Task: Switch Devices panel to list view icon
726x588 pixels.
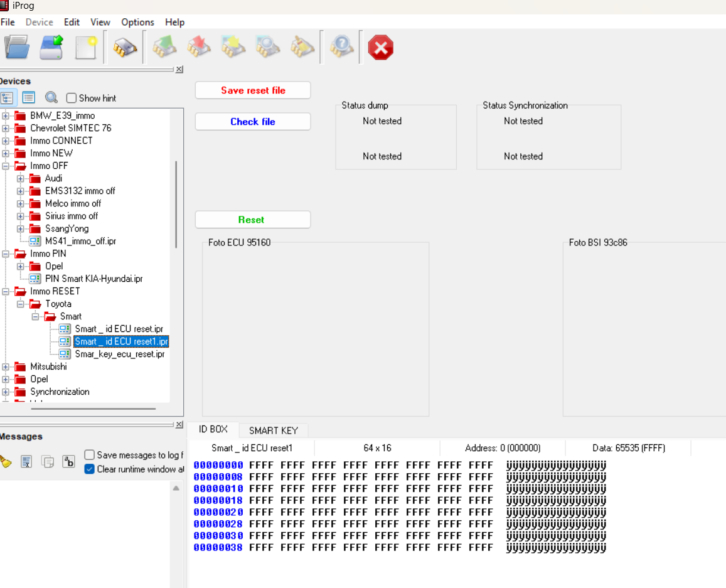Action: tap(28, 98)
